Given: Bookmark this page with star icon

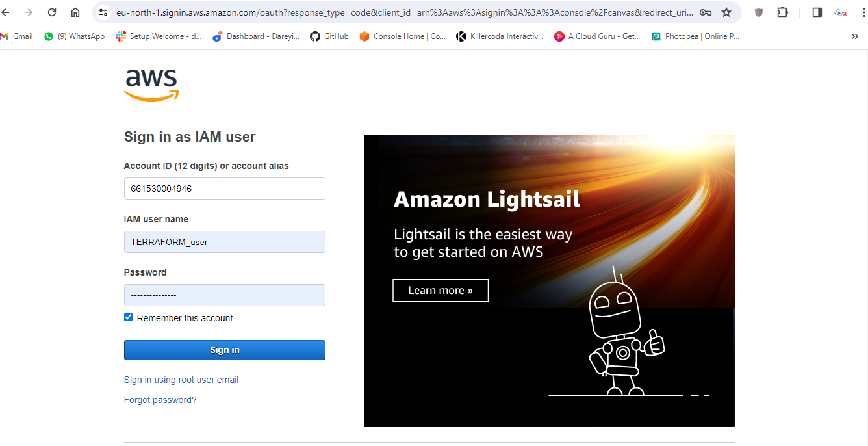Looking at the screenshot, I should (x=726, y=12).
